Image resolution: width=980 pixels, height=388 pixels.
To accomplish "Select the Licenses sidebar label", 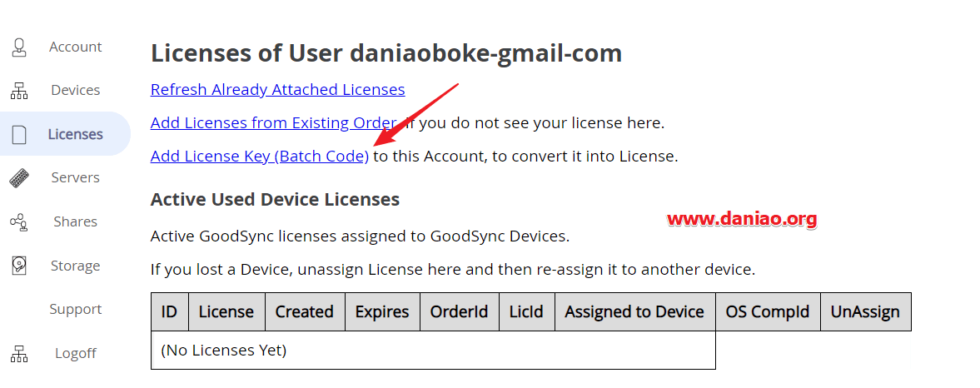I will point(76,134).
